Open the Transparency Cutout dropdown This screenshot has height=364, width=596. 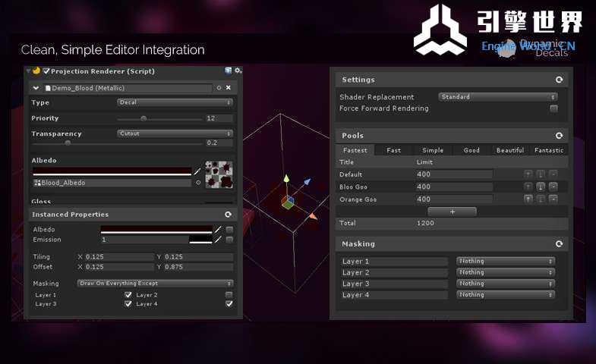point(175,133)
